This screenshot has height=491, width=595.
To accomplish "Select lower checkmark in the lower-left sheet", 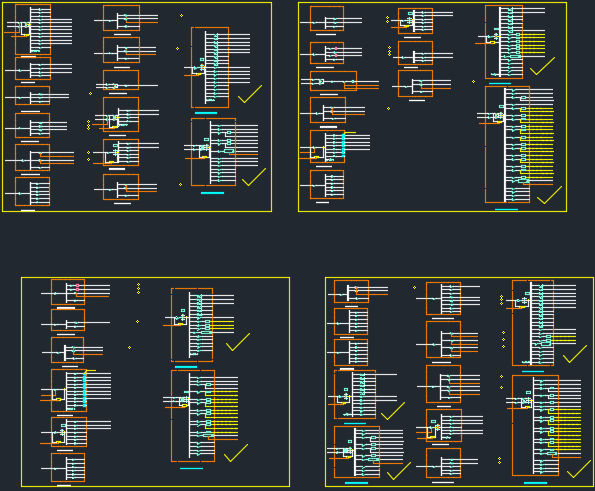I will pyautogui.click(x=236, y=453).
